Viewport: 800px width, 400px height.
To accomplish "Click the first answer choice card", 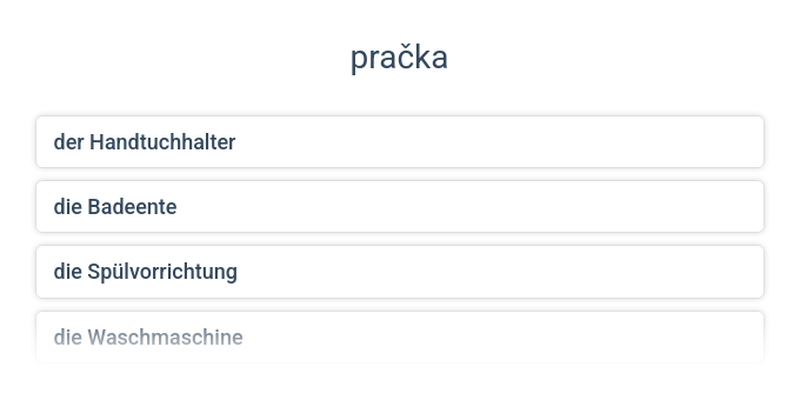I will click(x=400, y=142).
